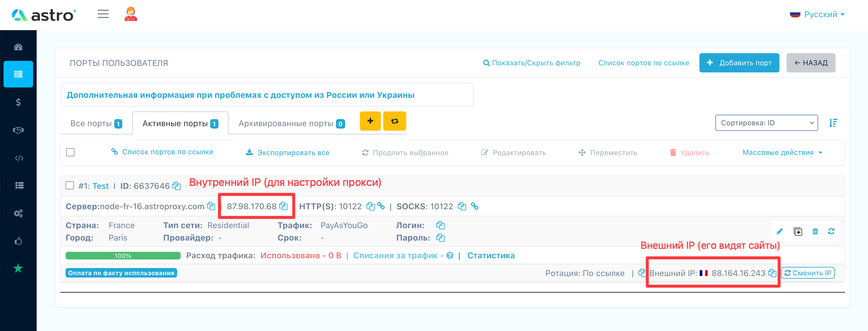Open the Сортировка: ID dropdown
This screenshot has height=331, width=868.
766,123
